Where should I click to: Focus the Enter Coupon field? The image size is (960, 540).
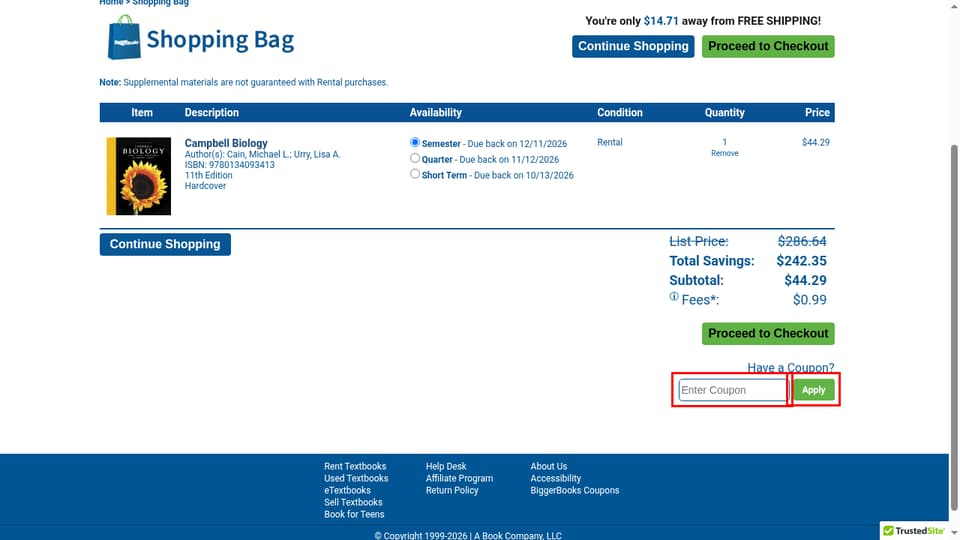click(x=733, y=390)
